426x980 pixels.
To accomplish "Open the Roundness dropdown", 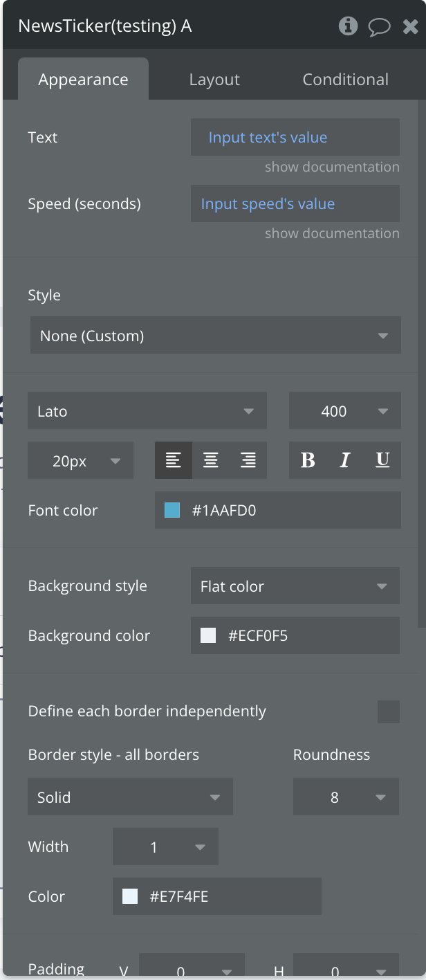I will 346,797.
